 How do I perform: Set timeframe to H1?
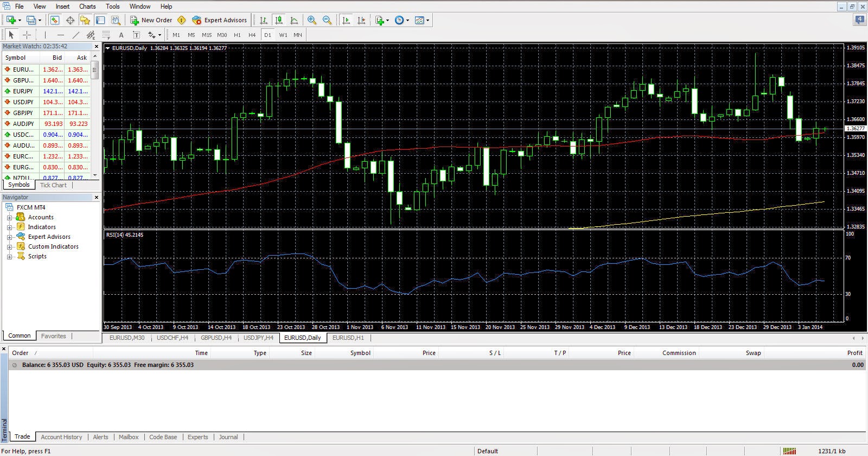click(237, 35)
